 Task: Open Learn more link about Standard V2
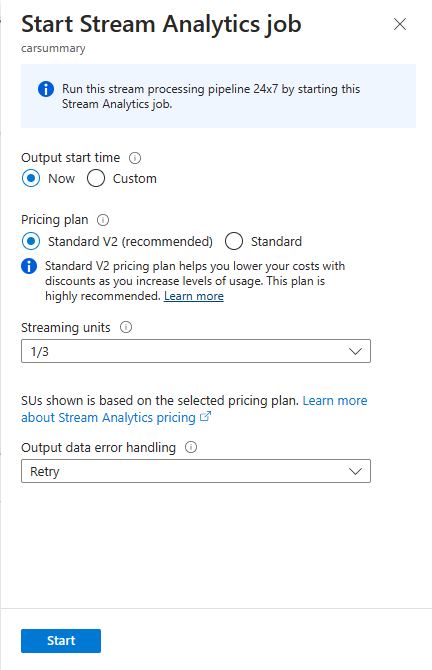pyautogui.click(x=194, y=296)
